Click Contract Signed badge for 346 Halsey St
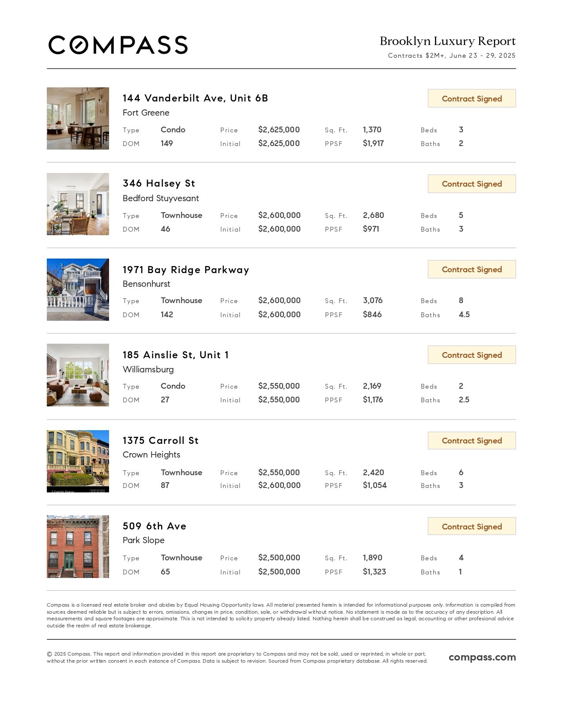 472,184
